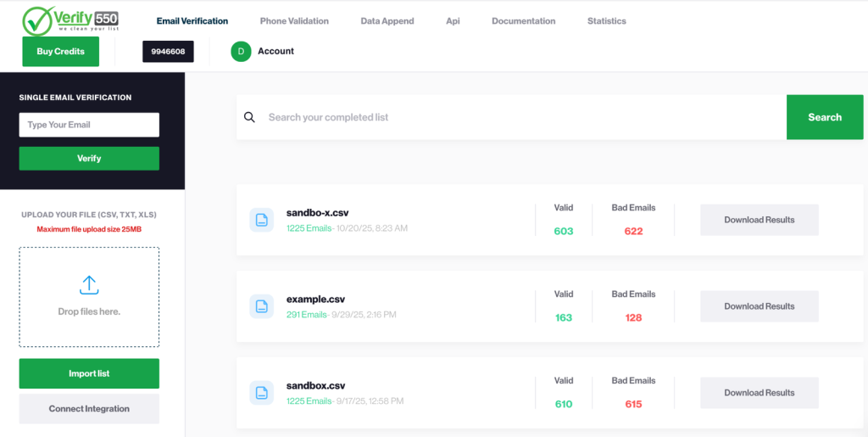Click the file icon beside sandbo-x.csv
The width and height of the screenshot is (868, 437).
(x=261, y=220)
